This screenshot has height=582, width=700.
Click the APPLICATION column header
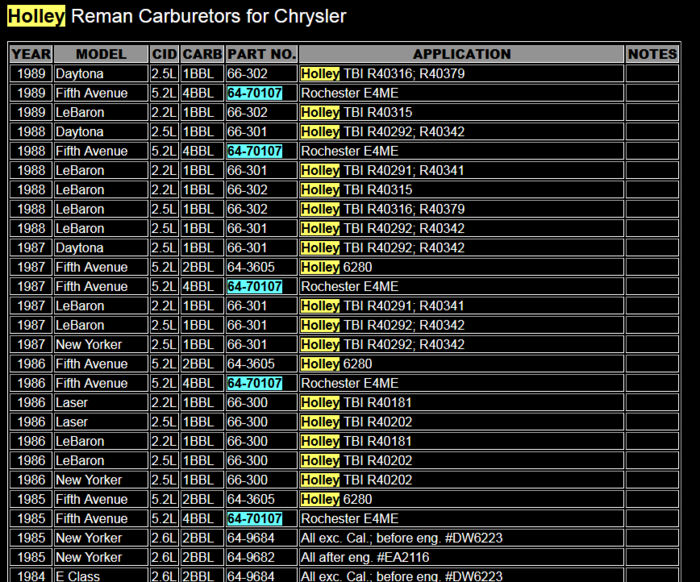pos(462,54)
